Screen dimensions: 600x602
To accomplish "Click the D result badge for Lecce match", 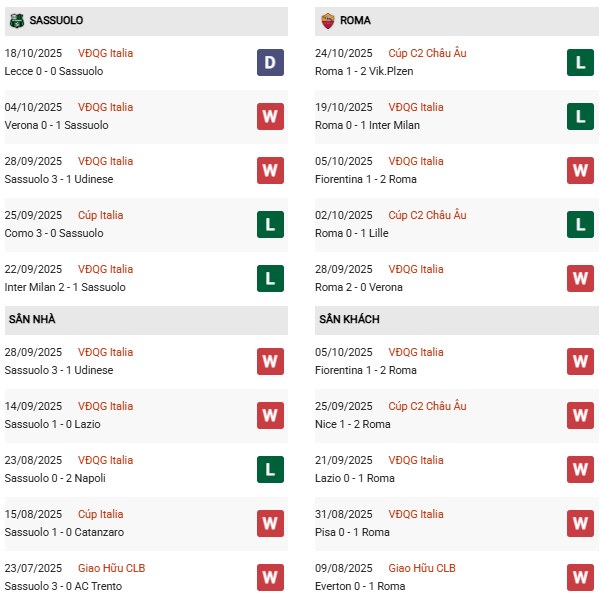I will point(270,63).
